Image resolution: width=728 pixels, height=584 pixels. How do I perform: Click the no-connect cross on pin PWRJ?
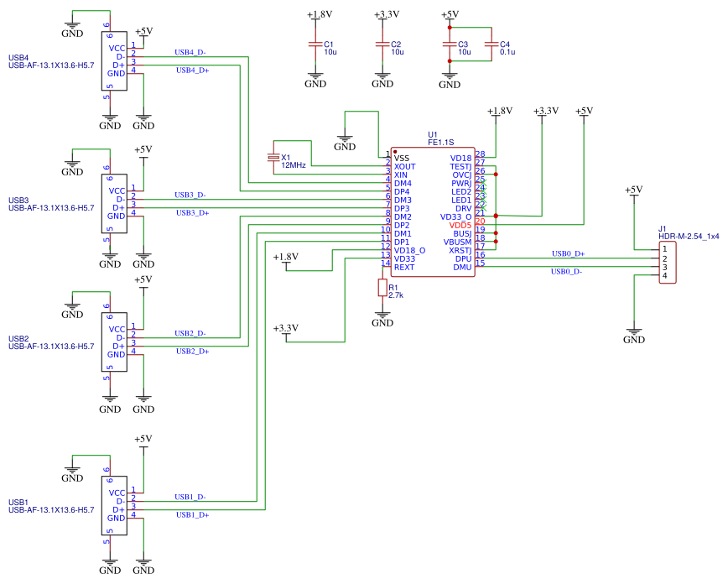tap(484, 181)
